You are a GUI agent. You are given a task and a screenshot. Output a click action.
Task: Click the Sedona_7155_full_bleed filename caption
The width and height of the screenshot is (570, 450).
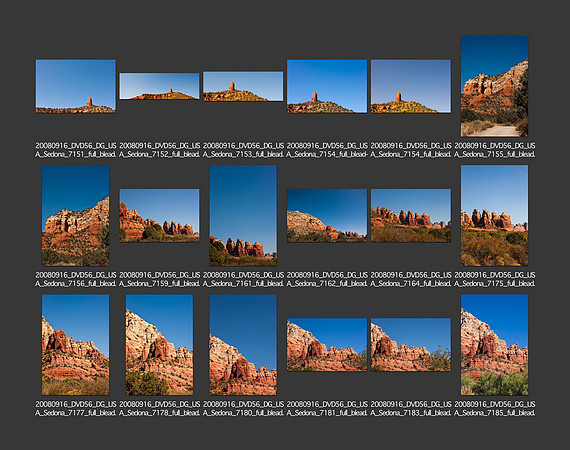[x=494, y=150]
